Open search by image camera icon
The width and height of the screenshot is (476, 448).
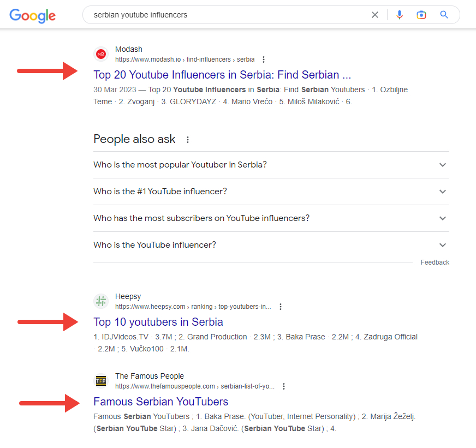coord(421,15)
